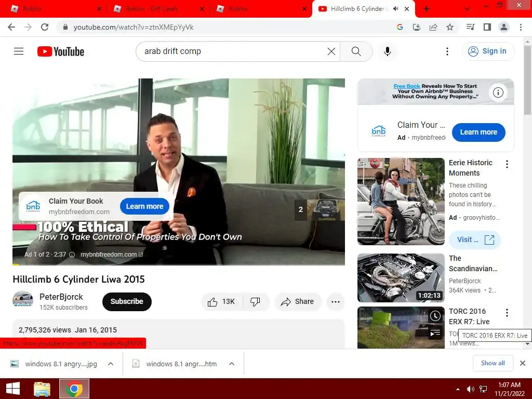Open File Explorer from the taskbar
This screenshot has width=532, height=399.
point(42,389)
